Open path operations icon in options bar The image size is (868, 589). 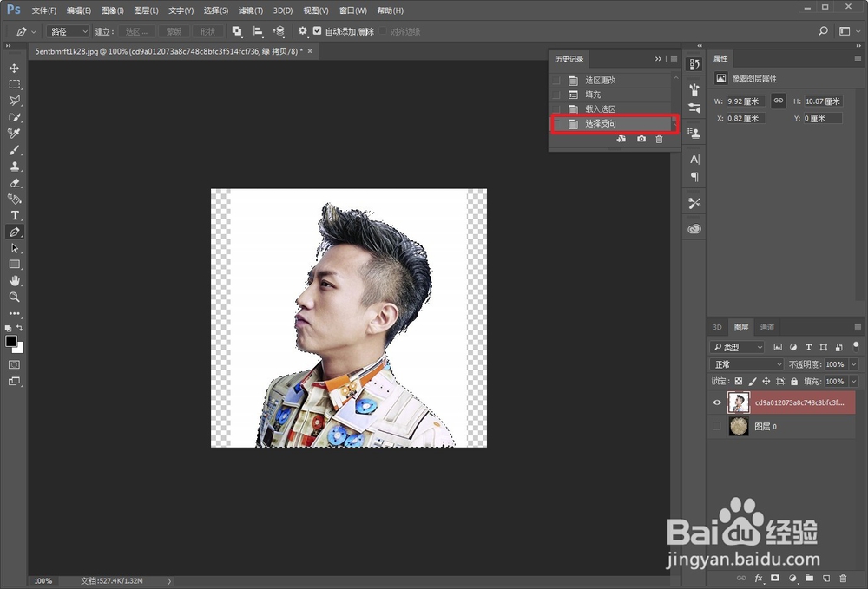pyautogui.click(x=236, y=31)
